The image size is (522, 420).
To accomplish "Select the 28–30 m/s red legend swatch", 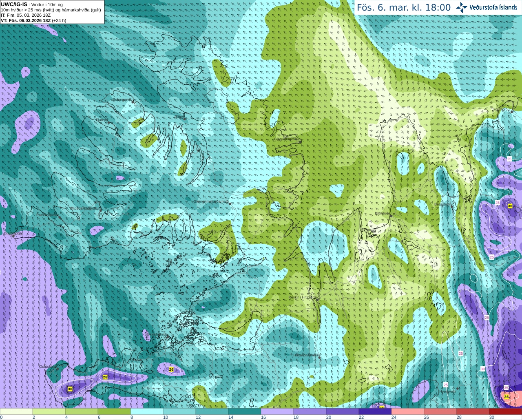I will pyautogui.click(x=473, y=411).
